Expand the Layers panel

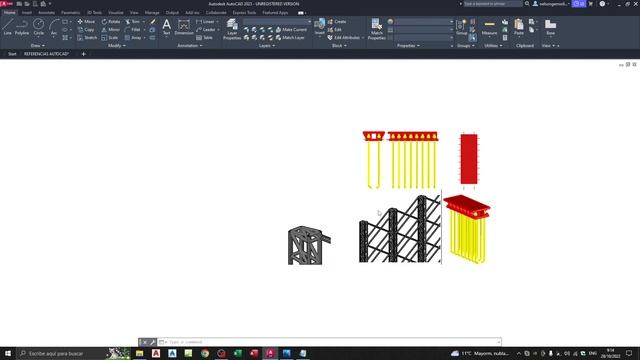pyautogui.click(x=267, y=46)
